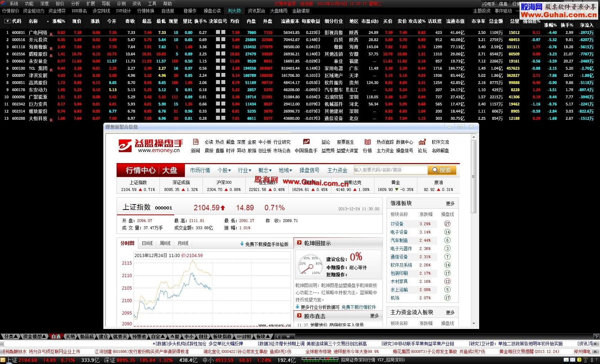600x364 pixels.
Task: Click the 招商证券深圳行情 status entry
Action: click(x=358, y=360)
